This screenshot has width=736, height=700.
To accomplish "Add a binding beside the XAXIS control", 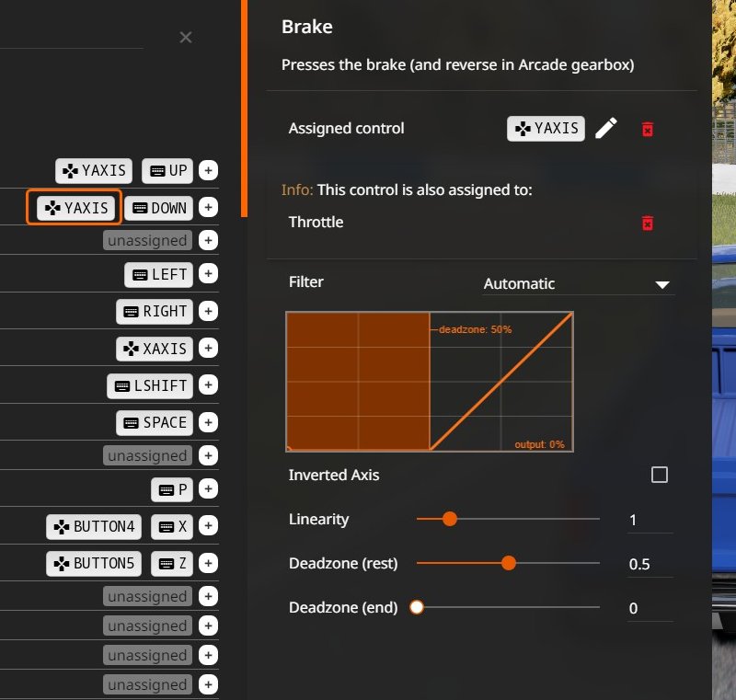I will 208,348.
